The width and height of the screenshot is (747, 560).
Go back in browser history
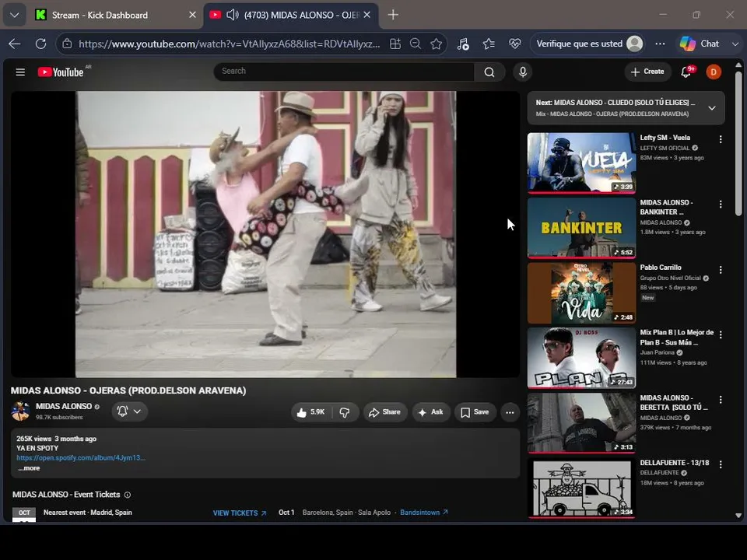pyautogui.click(x=15, y=44)
